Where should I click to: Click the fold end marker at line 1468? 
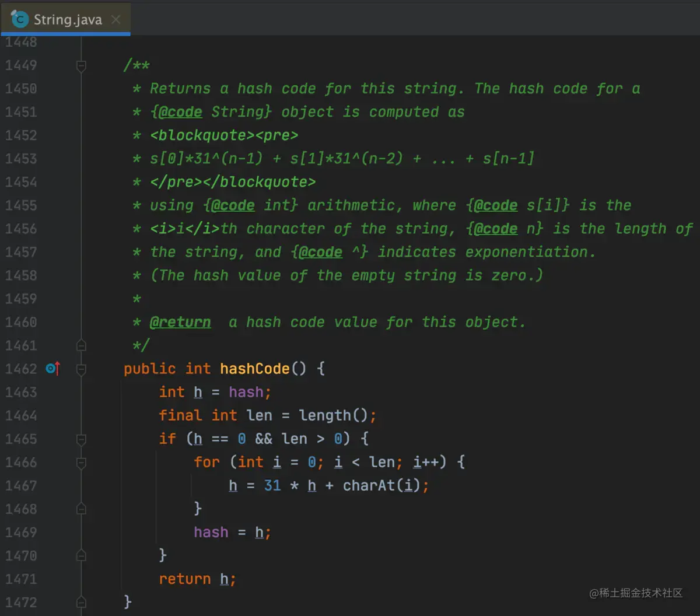pyautogui.click(x=81, y=509)
